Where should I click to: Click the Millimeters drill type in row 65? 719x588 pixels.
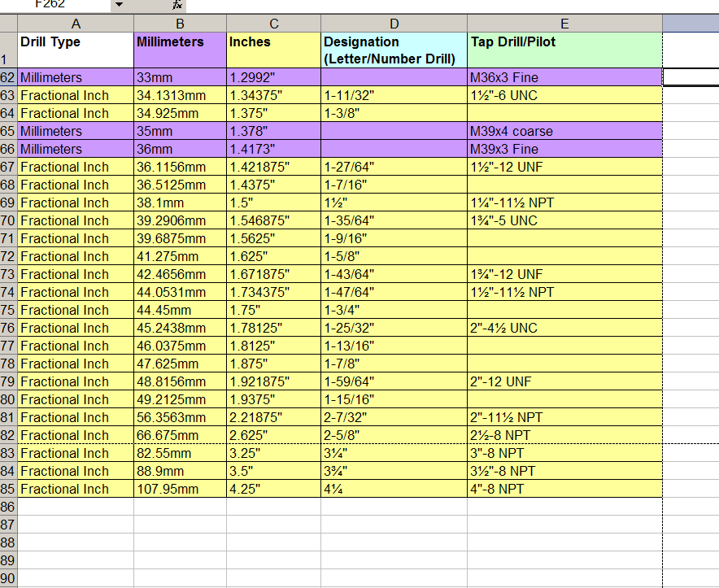[x=76, y=131]
